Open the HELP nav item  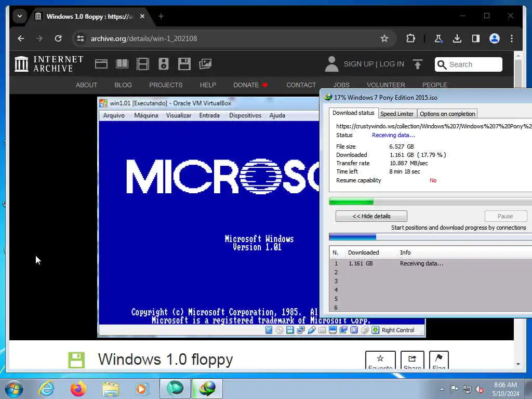point(208,85)
